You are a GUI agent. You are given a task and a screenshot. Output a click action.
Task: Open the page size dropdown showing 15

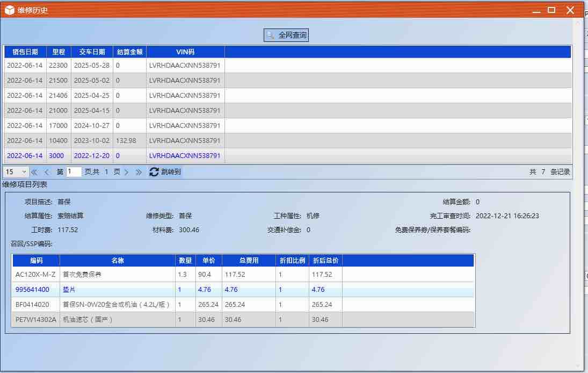click(x=16, y=171)
